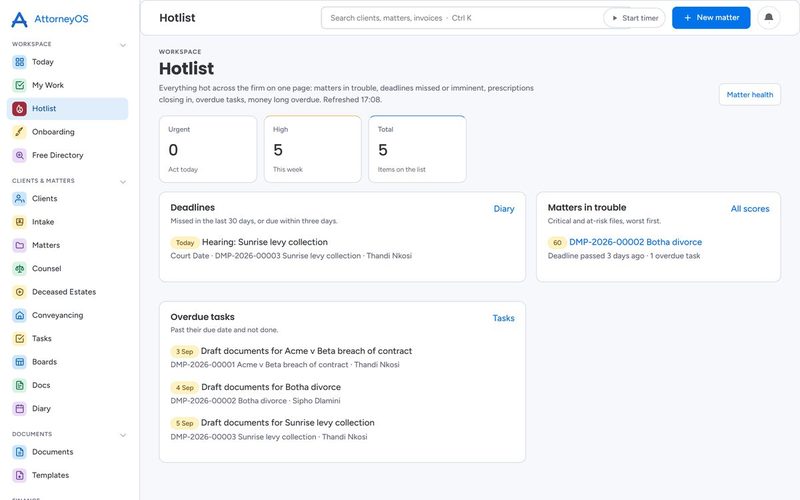Viewport: 800px width, 500px height.
Task: Go to Deceased Estates in sidebar
Action: (67, 292)
